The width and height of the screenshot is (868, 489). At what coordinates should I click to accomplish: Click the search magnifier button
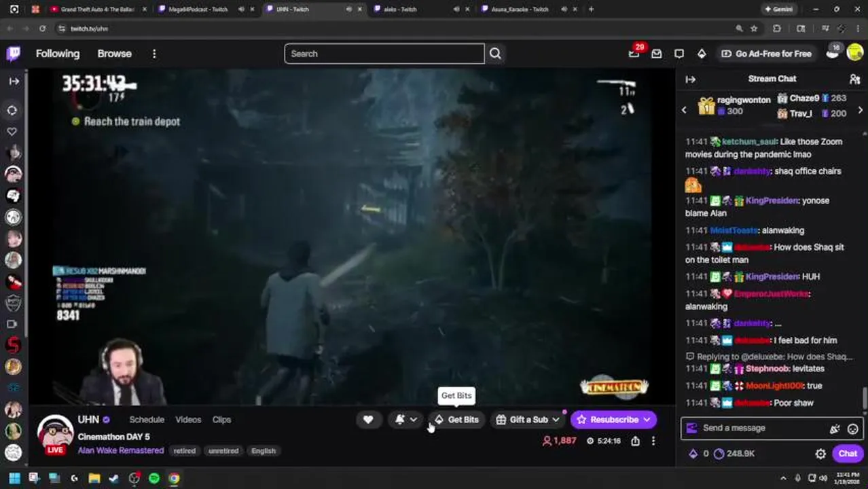click(495, 54)
